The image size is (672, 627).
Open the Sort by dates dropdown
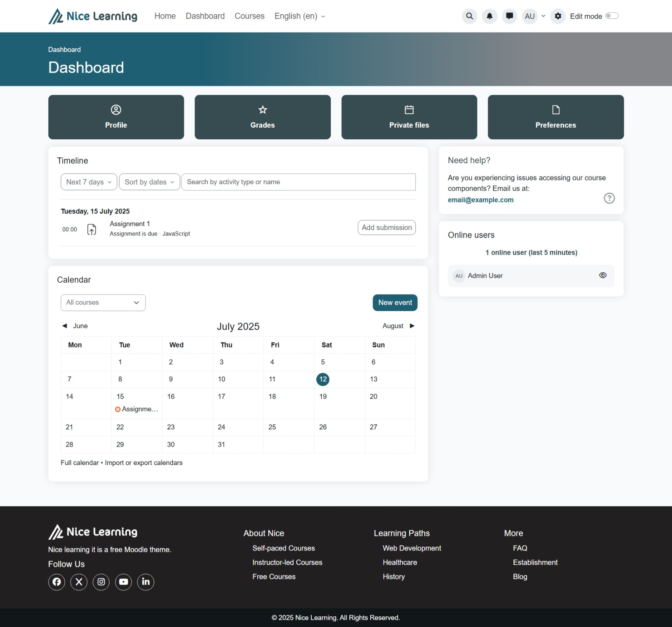149,182
